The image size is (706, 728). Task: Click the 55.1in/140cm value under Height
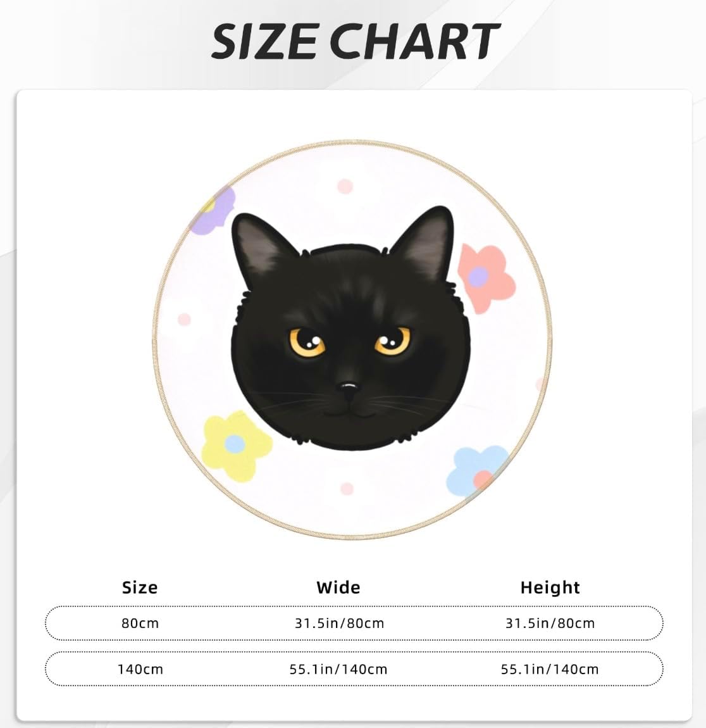tap(550, 669)
